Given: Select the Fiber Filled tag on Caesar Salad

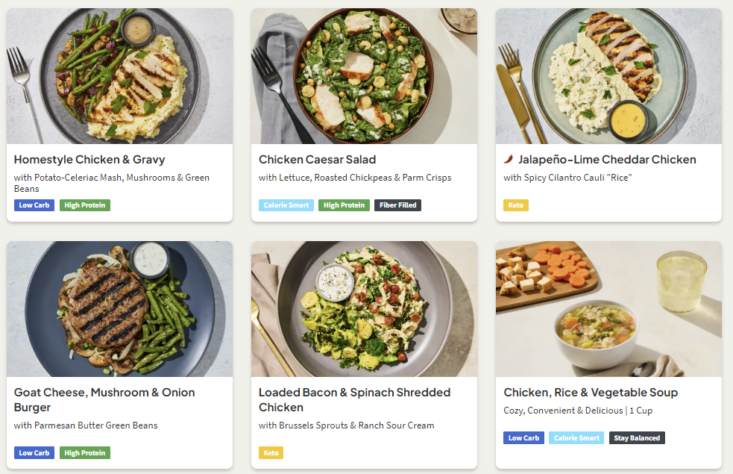Looking at the screenshot, I should [x=398, y=205].
